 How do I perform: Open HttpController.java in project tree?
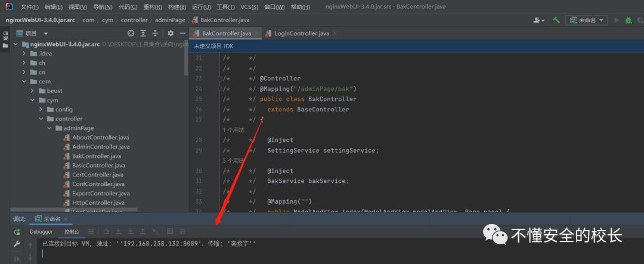point(98,203)
